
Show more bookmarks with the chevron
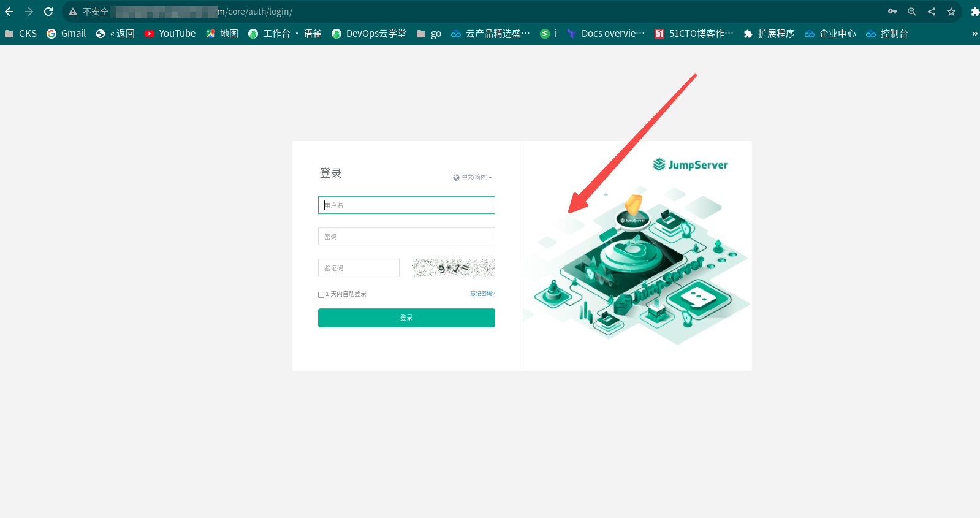974,34
